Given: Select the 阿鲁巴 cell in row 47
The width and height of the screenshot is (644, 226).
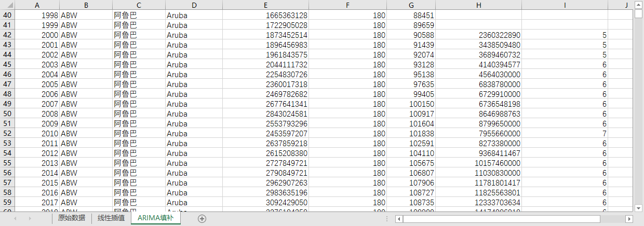Looking at the screenshot, I should click(x=139, y=84).
